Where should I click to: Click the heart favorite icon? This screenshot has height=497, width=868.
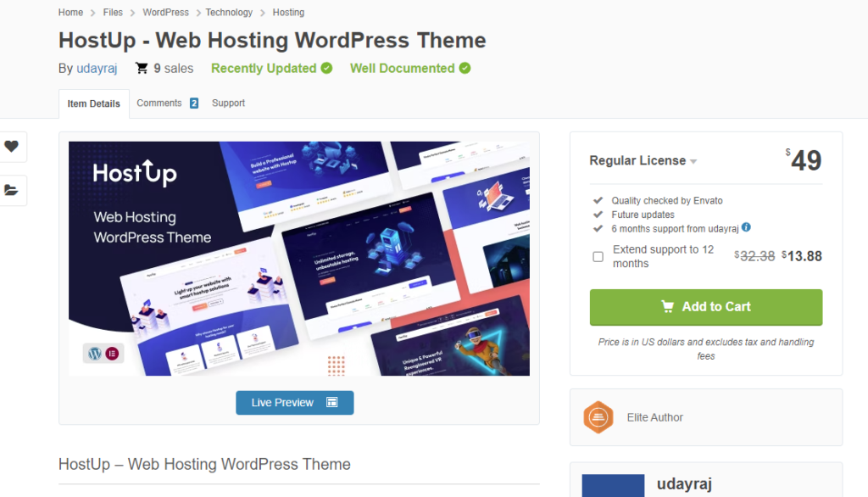pyautogui.click(x=11, y=146)
